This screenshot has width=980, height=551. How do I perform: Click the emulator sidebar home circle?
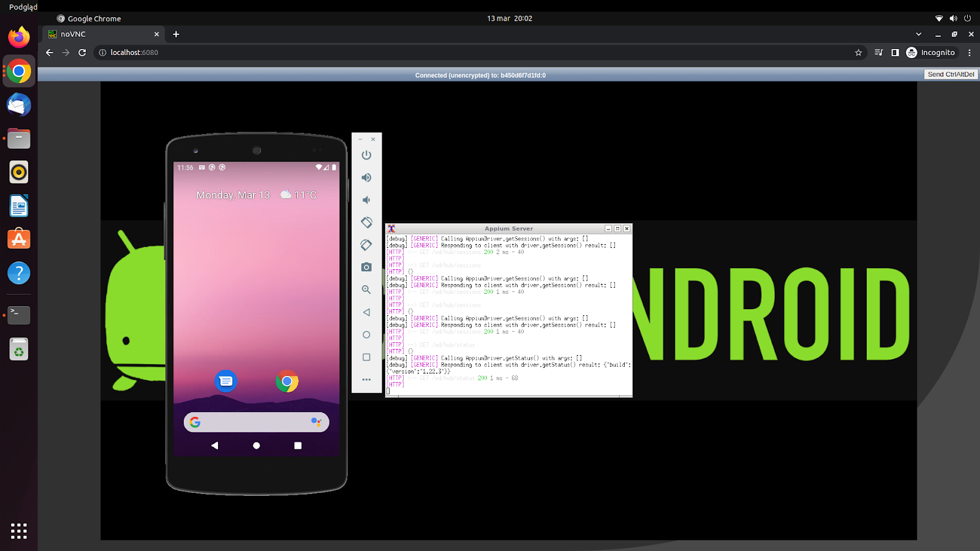click(366, 335)
